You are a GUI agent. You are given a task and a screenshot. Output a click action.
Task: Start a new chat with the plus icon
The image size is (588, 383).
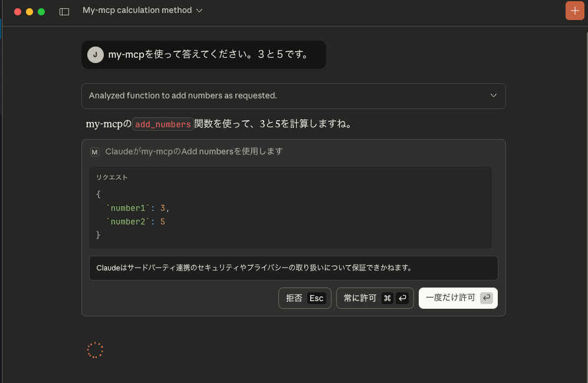574,11
